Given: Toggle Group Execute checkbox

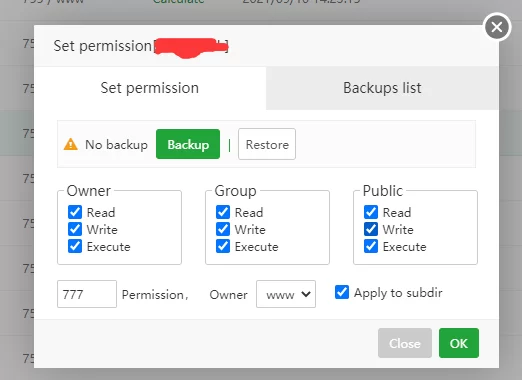Looking at the screenshot, I should pyautogui.click(x=223, y=246).
